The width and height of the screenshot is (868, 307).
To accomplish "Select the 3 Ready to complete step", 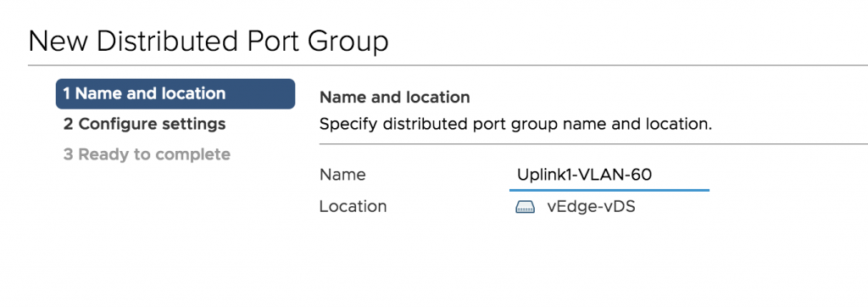I will (147, 154).
